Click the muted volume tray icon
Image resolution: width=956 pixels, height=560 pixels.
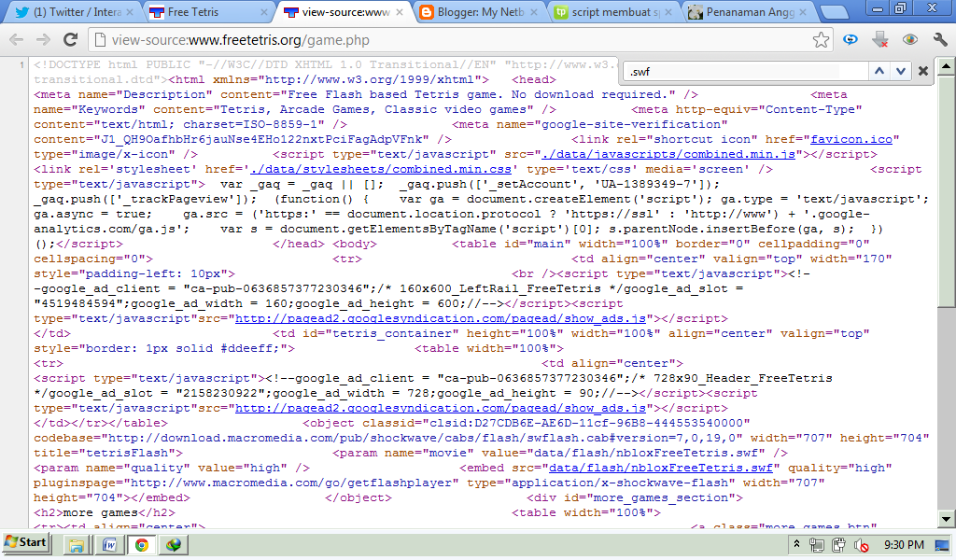coord(862,545)
